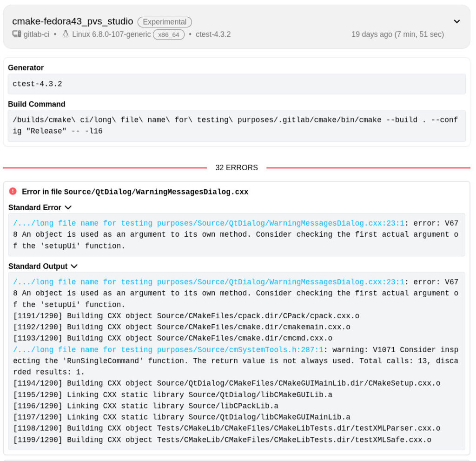
Task: Click the [1191/1290] cpack.cxx.o build line
Action: tap(186, 316)
